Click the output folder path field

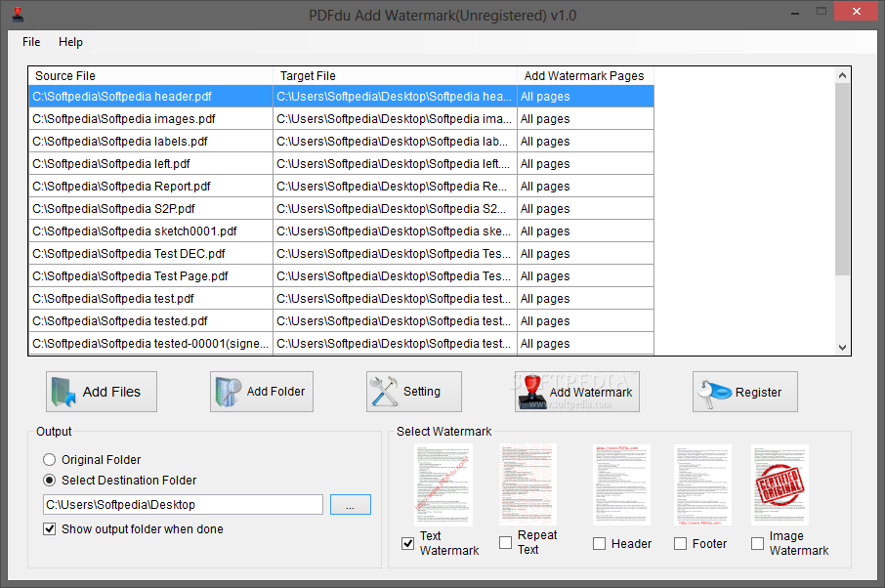183,504
